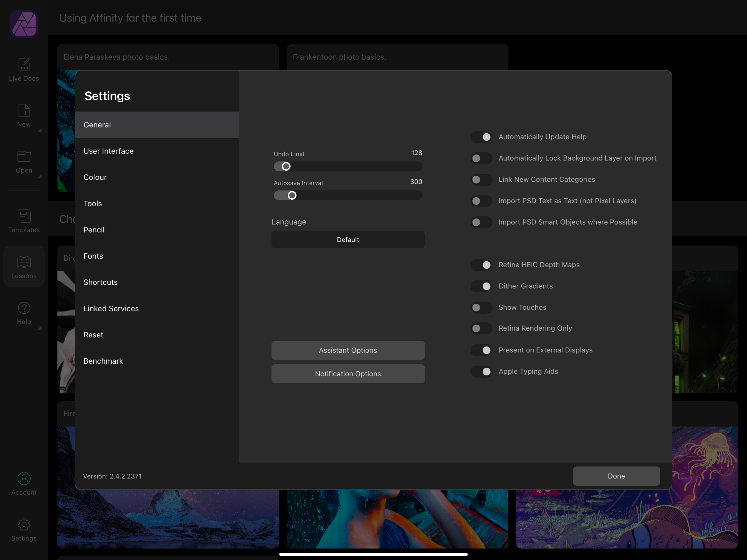Open the Shortcuts settings category
Viewport: 747px width, 560px height.
tap(157, 282)
